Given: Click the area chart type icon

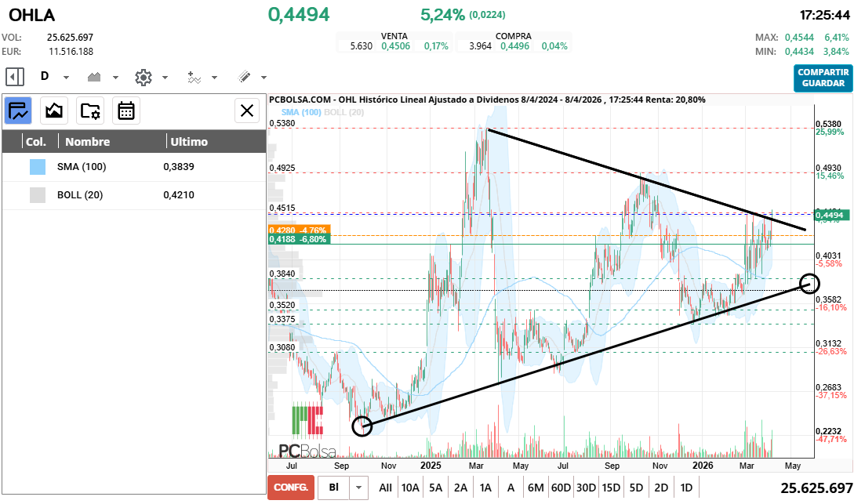Looking at the screenshot, I should point(94,77).
